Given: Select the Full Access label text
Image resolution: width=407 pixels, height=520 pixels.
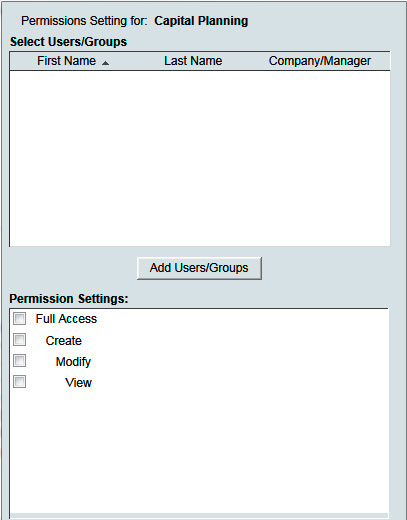Looking at the screenshot, I should click(66, 319).
